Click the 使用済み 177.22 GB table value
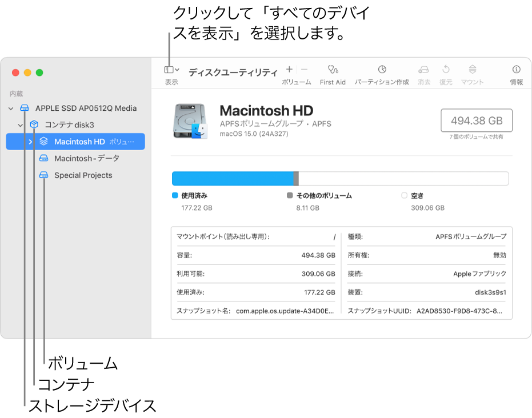This screenshot has height=418, width=532. [x=319, y=292]
